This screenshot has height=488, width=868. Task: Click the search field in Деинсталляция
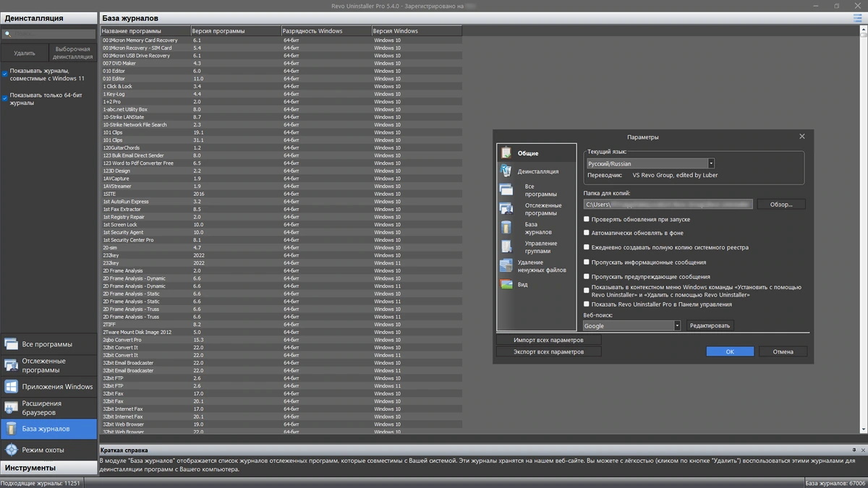point(48,34)
